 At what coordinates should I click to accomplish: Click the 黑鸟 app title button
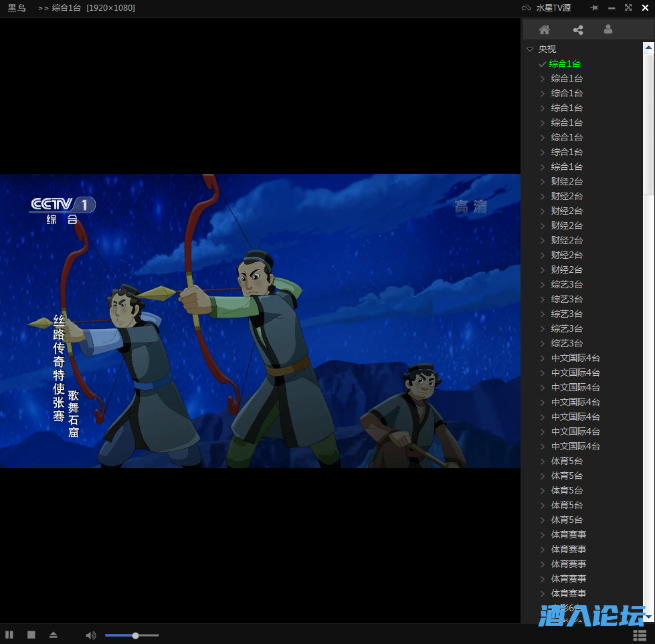17,8
